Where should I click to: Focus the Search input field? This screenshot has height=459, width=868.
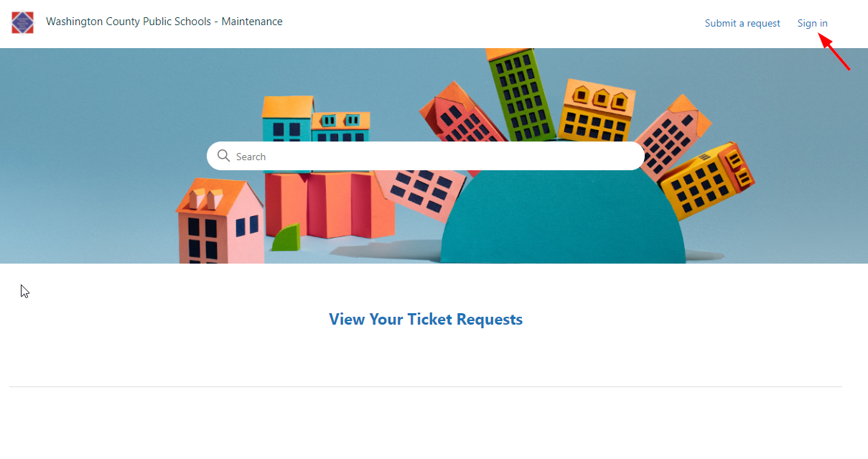[x=426, y=156]
